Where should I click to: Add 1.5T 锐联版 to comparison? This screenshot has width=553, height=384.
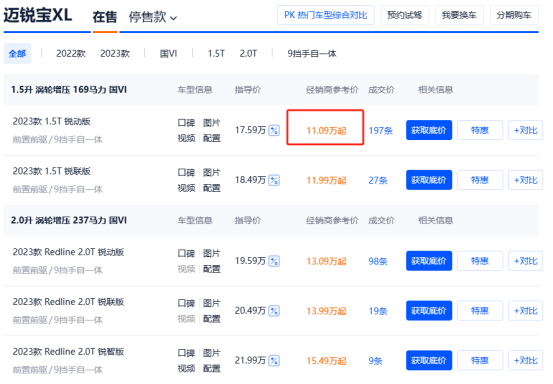525,180
